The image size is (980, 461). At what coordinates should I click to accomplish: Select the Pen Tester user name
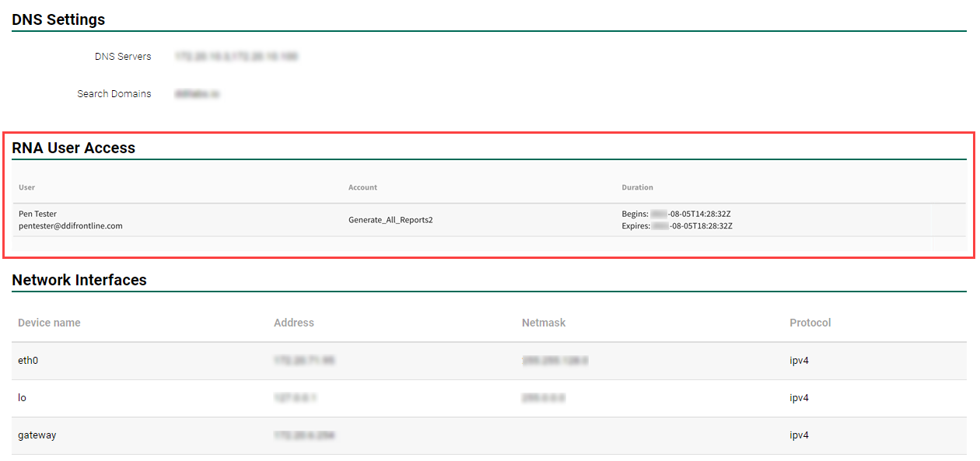(x=37, y=214)
